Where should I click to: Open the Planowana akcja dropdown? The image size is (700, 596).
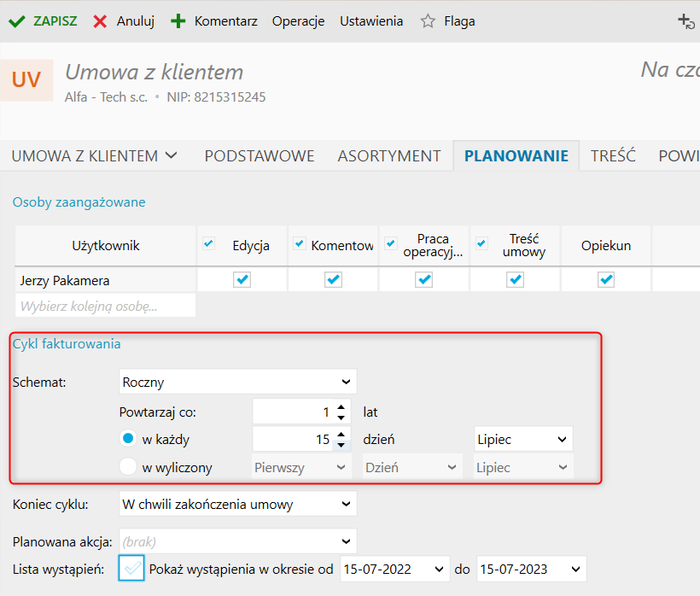pos(238,541)
